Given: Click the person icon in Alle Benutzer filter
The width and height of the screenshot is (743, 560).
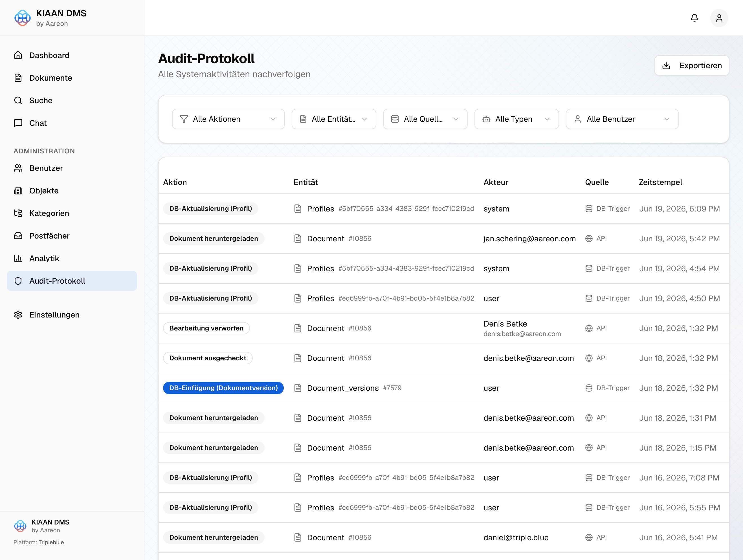Looking at the screenshot, I should pyautogui.click(x=578, y=119).
